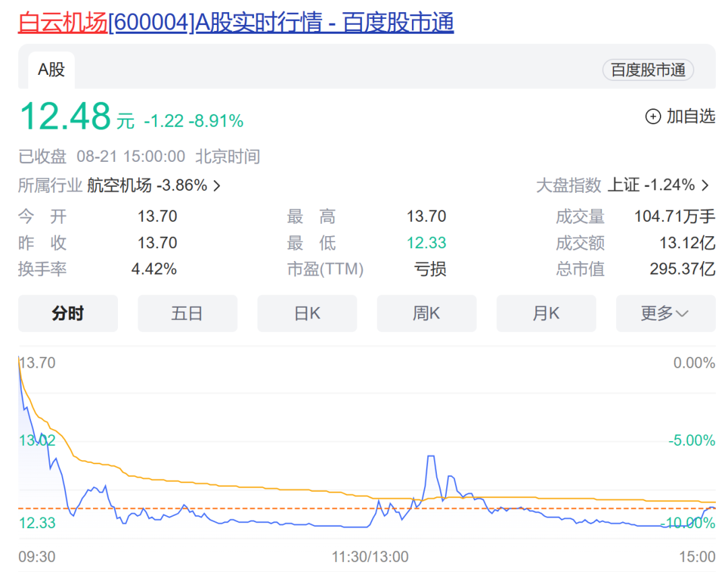Image resolution: width=728 pixels, height=572 pixels.
Task: Click the 0.00% chart axis label
Action: coord(694,362)
